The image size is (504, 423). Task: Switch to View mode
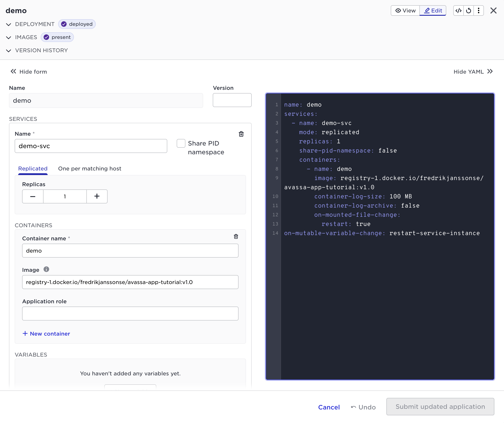(405, 10)
